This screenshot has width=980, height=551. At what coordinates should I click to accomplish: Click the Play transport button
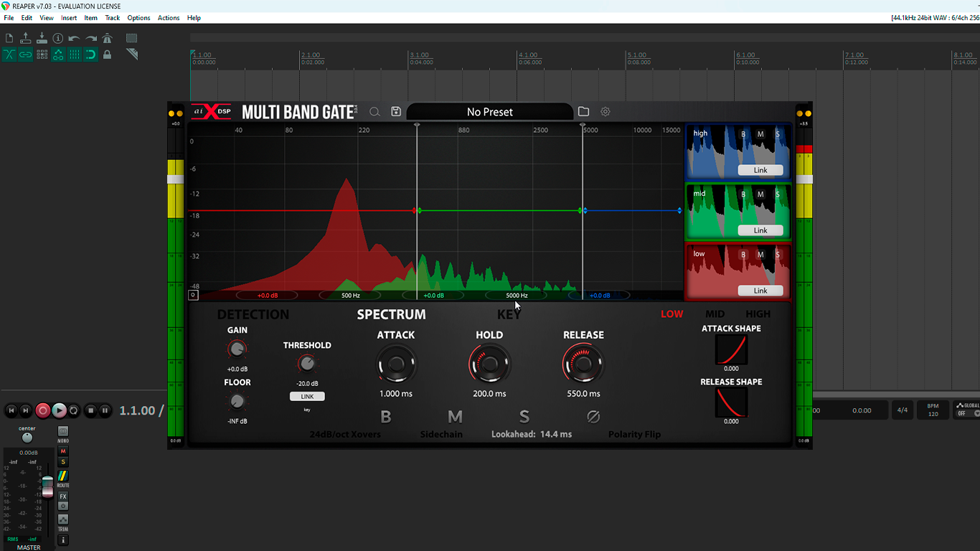[x=59, y=410]
